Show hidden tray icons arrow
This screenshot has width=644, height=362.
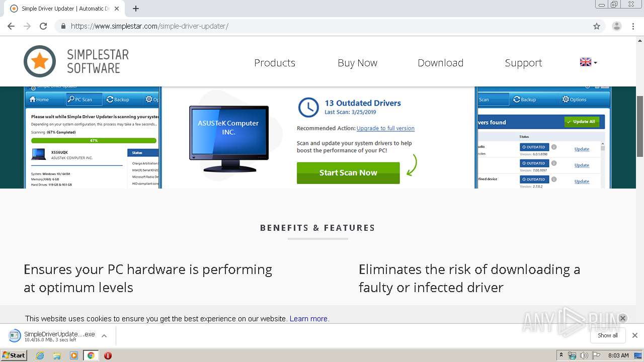pos(561,355)
